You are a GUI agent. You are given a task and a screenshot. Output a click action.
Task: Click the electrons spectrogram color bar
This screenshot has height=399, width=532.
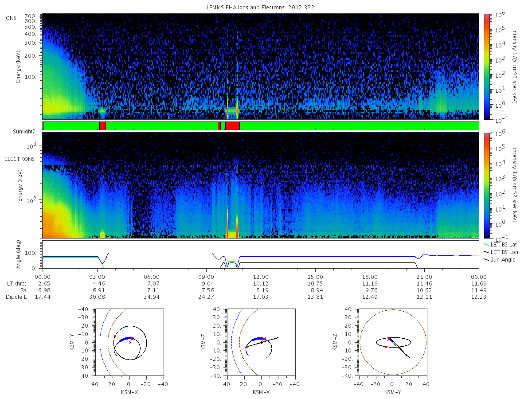(486, 185)
